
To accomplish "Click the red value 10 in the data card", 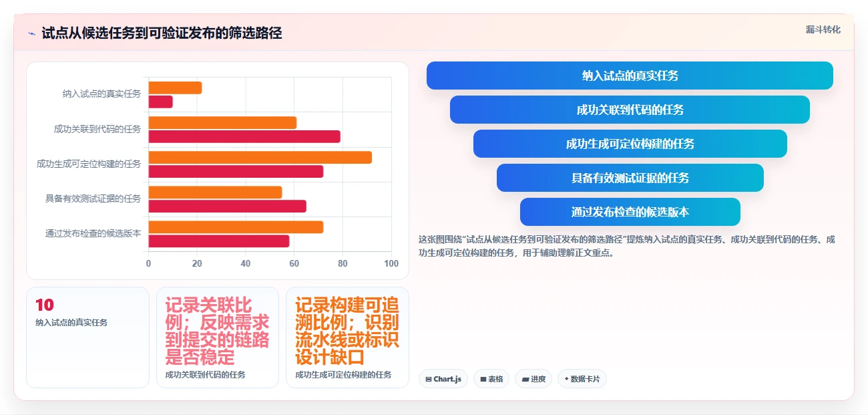I will click(44, 305).
